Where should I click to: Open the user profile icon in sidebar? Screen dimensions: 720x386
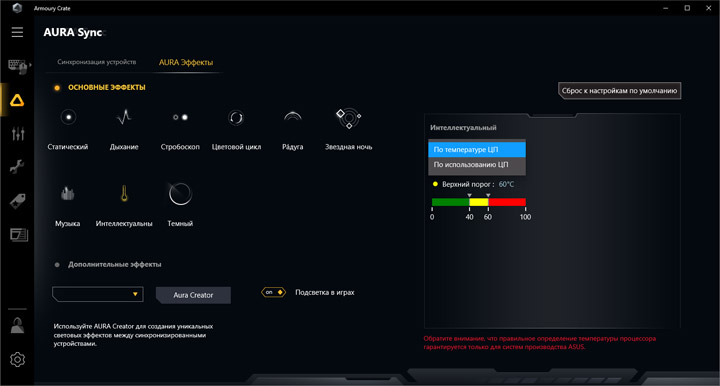[x=17, y=325]
